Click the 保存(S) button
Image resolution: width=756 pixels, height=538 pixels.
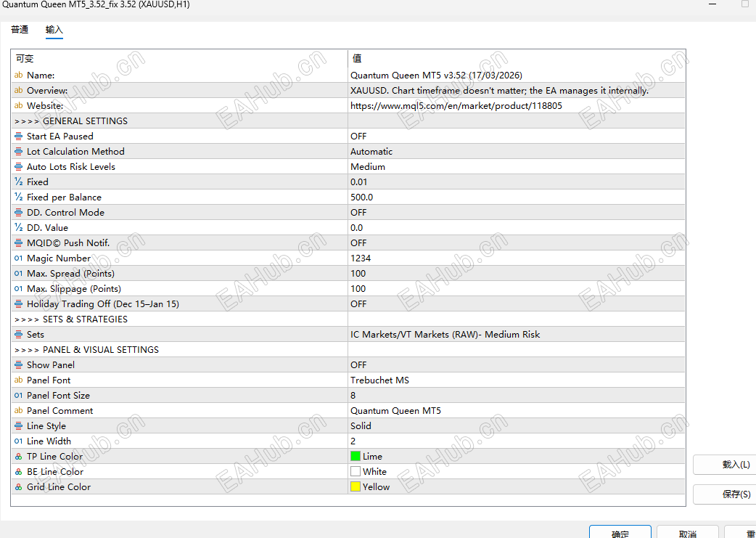pyautogui.click(x=725, y=494)
